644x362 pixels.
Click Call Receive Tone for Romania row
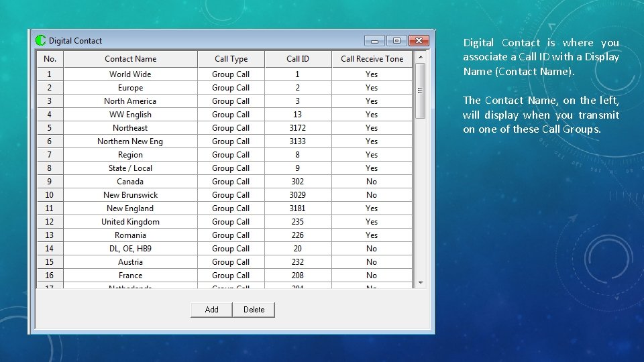pos(372,235)
